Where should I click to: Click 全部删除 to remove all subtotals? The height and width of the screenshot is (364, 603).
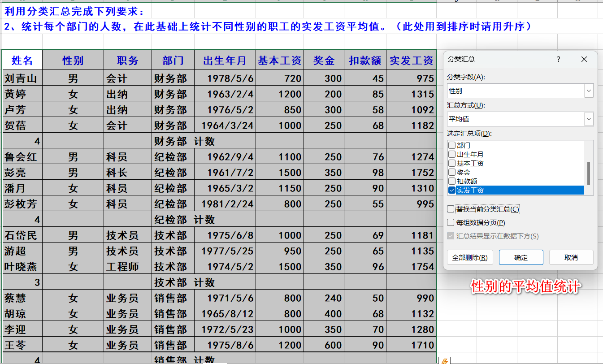click(470, 257)
